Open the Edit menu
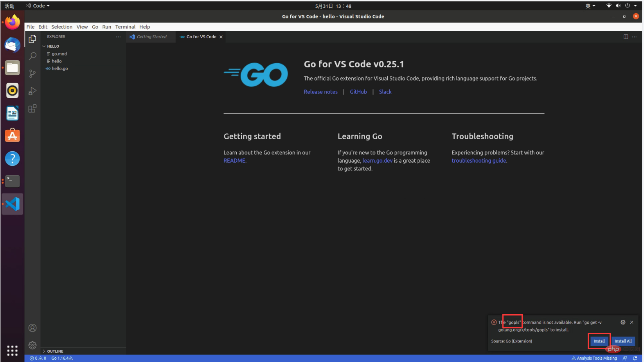Viewport: 644px width, 362px height. pyautogui.click(x=43, y=27)
